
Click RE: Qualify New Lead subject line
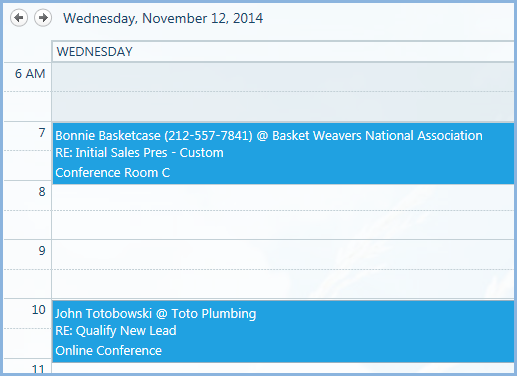click(x=116, y=331)
